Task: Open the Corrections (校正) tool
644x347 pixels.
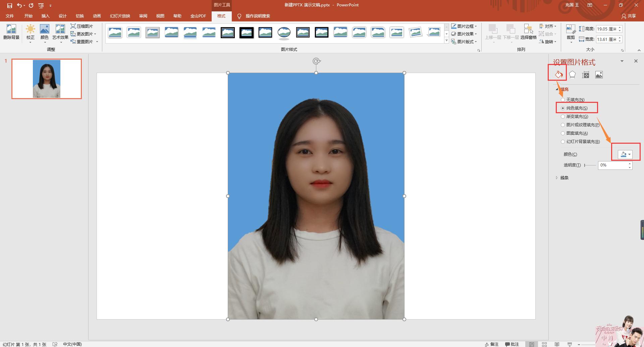Action: tap(31, 32)
